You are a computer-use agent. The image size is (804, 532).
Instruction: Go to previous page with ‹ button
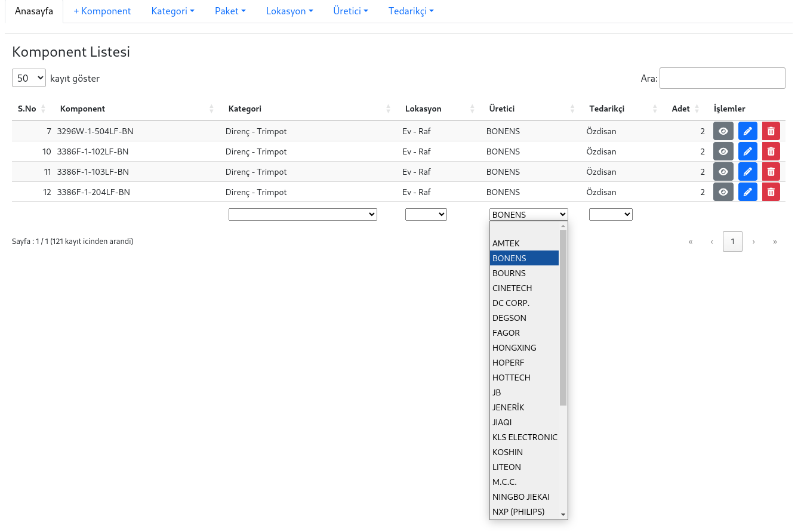(x=711, y=242)
